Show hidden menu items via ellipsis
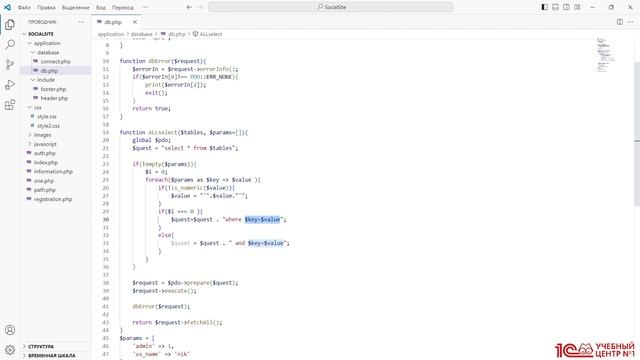640x360 pixels. tap(145, 7)
